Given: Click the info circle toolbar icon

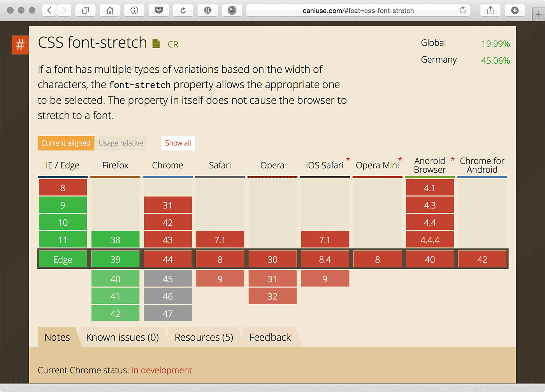Looking at the screenshot, I should [134, 10].
